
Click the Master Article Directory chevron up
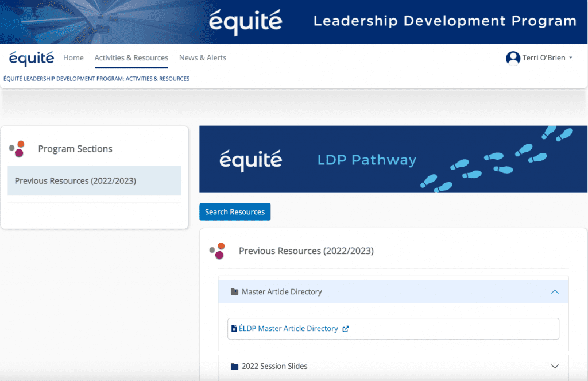(555, 292)
